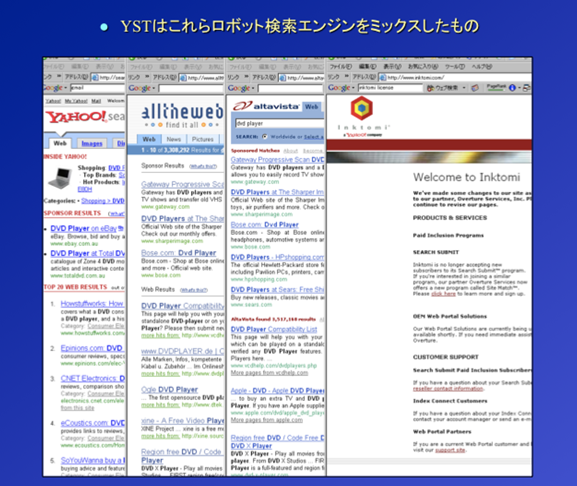Open ツール menu in Inktomi window
This screenshot has width=577, height=486.
454,67
